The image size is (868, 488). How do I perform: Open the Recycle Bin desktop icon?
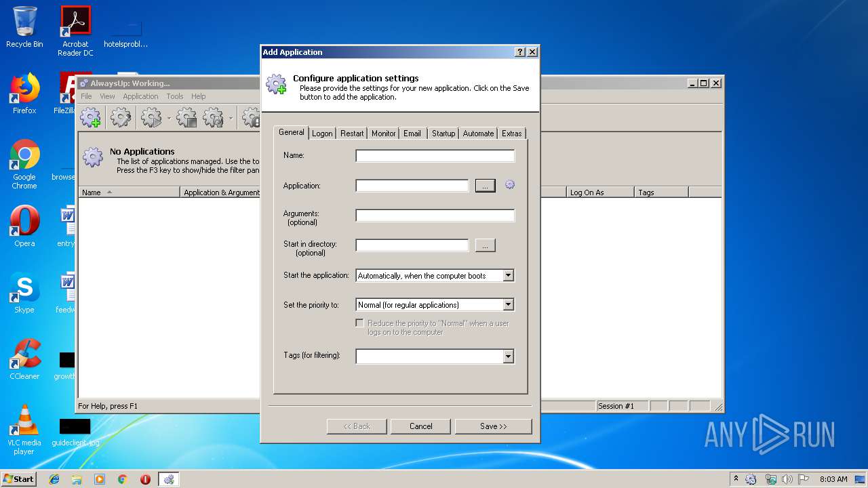[x=24, y=27]
